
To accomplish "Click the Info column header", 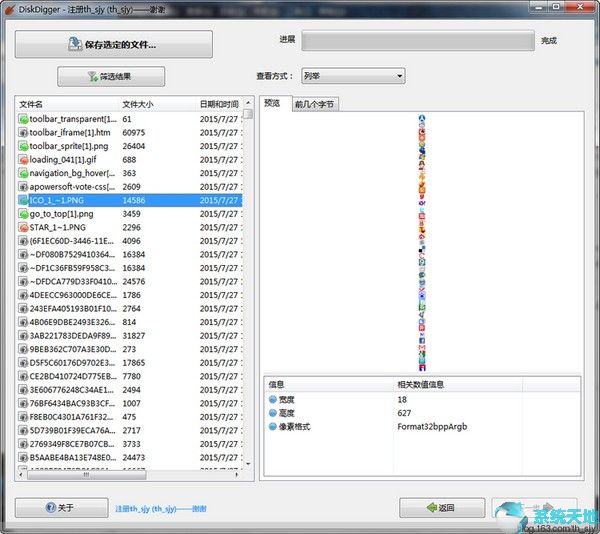I will tap(329, 384).
